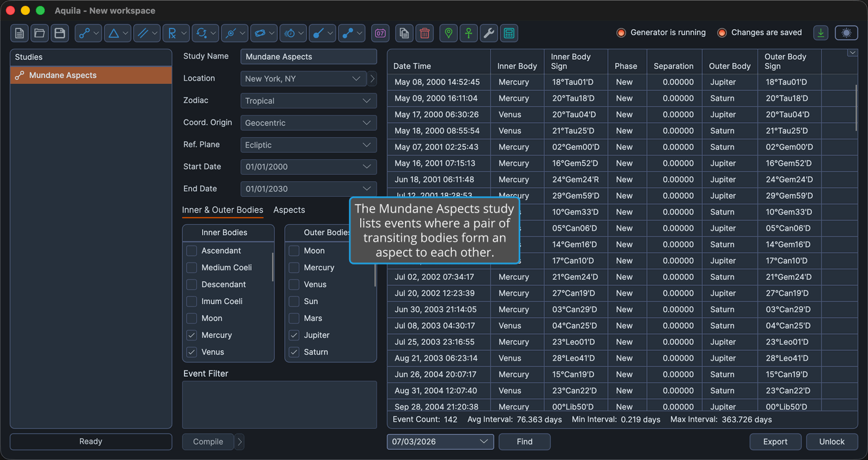
Task: Expand the arrow beside the Location field
Action: [373, 79]
